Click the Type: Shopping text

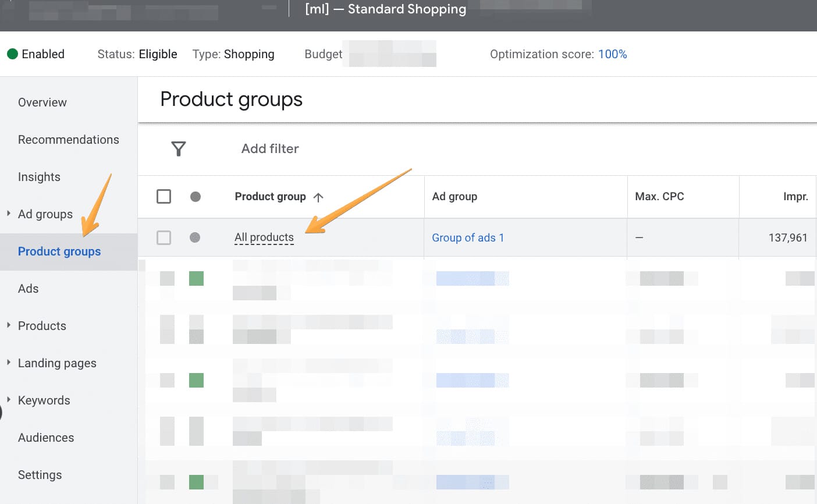click(x=233, y=54)
